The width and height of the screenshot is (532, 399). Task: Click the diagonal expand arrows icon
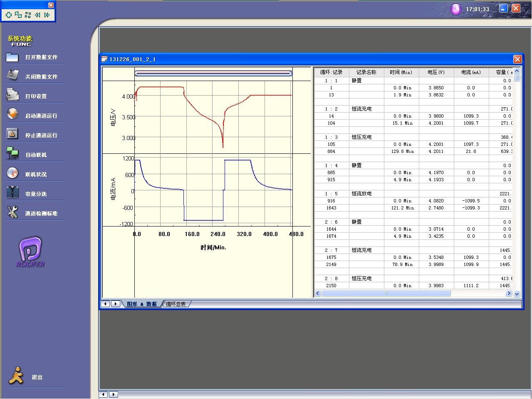(18, 15)
